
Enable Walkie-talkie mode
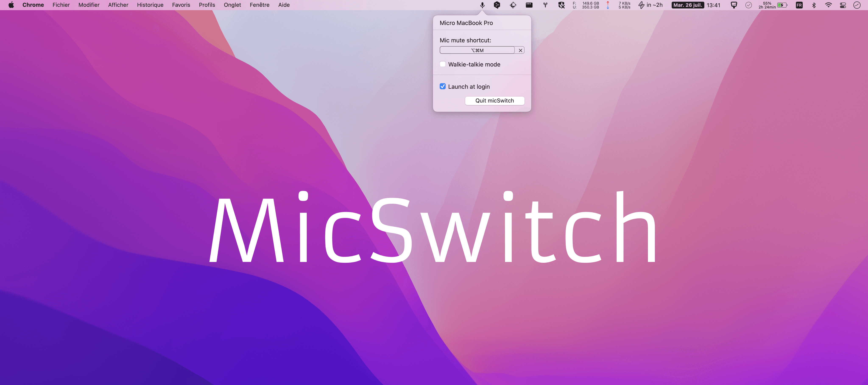tap(443, 64)
